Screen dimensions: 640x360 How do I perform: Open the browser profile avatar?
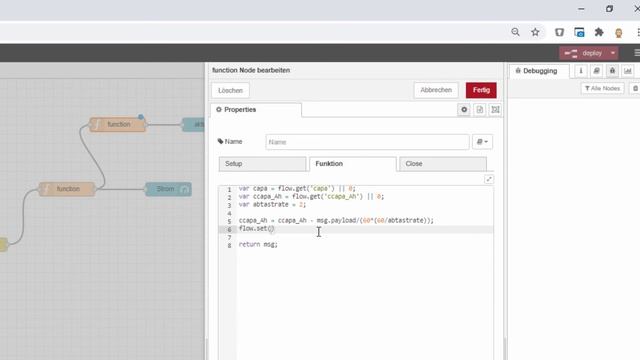pos(618,33)
